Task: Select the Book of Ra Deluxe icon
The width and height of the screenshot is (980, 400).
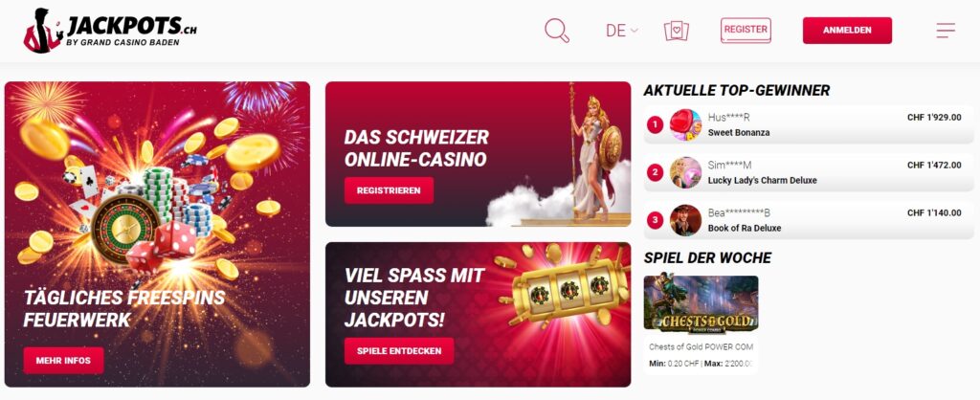Action: coord(685,220)
